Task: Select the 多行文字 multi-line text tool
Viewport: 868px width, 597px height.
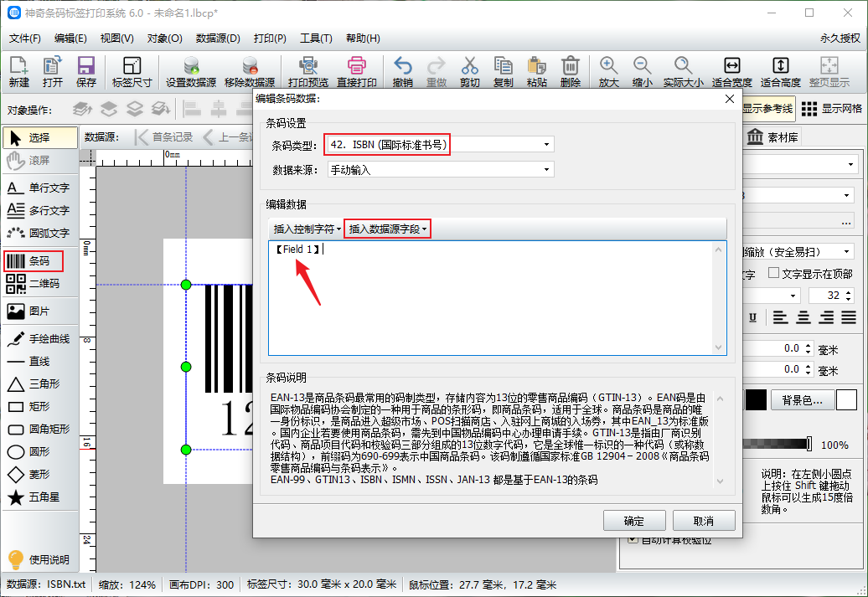Action: 39,210
